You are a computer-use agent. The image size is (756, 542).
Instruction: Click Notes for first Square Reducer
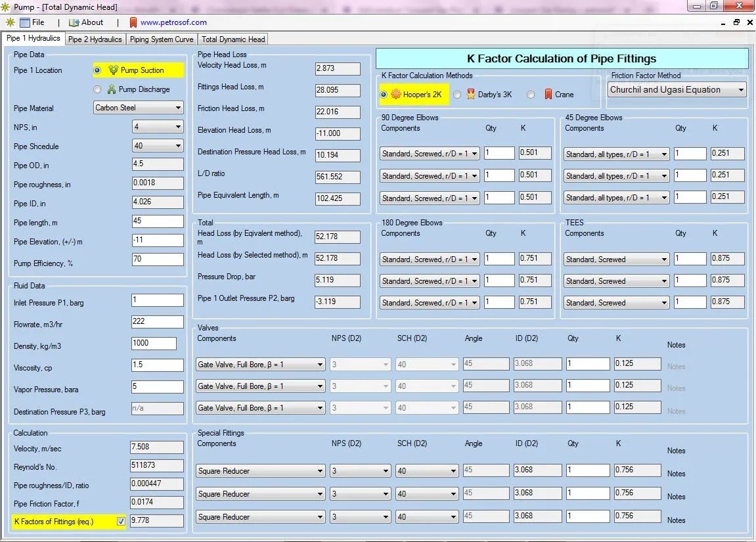coord(676,474)
